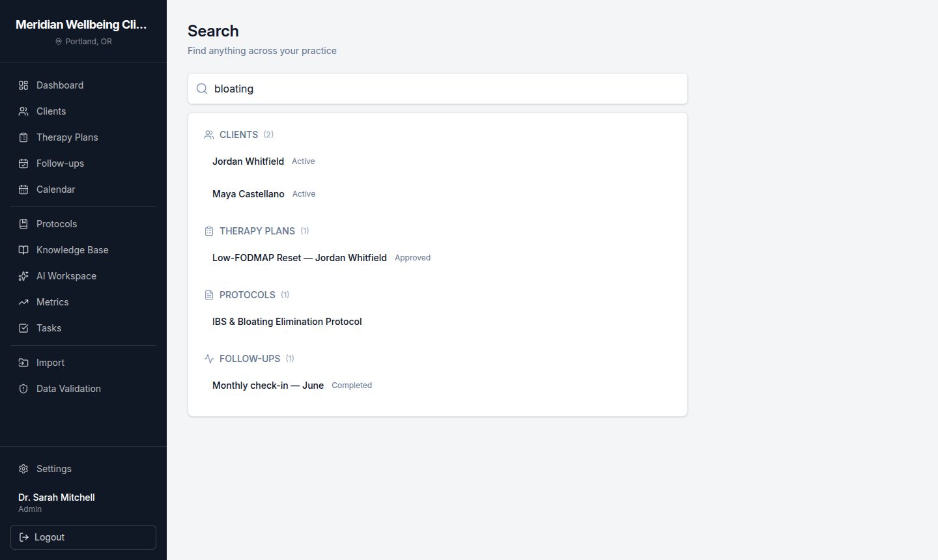Open Low-FODMAP Reset therapy plan result
Screen dimensions: 938x560
click(x=438, y=258)
